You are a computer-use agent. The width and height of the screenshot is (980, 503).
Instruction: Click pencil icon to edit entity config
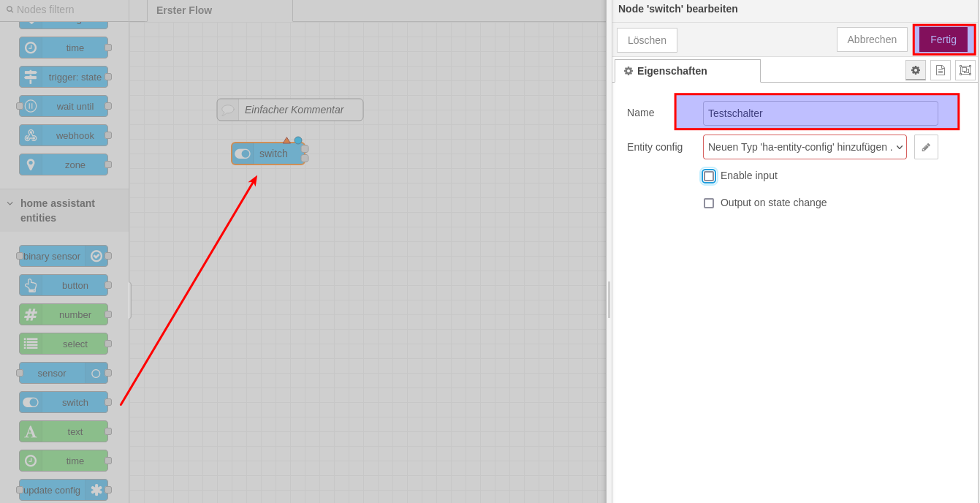point(926,147)
